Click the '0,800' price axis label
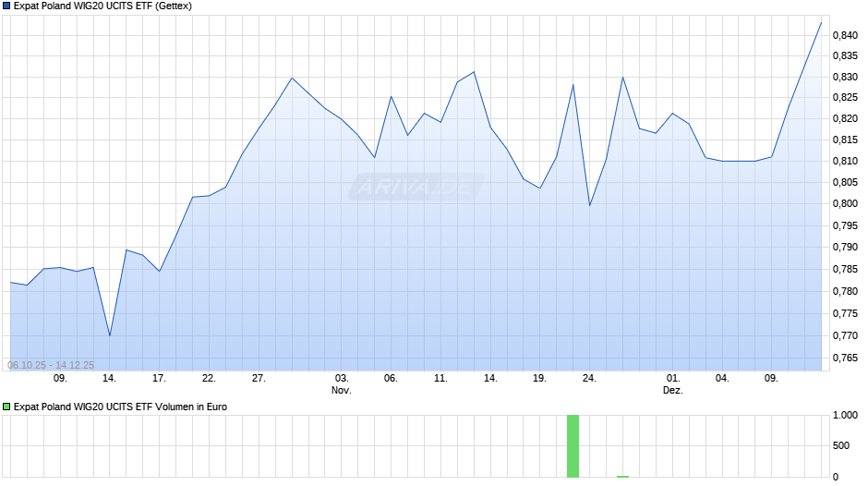This screenshot has width=868, height=486. [845, 203]
